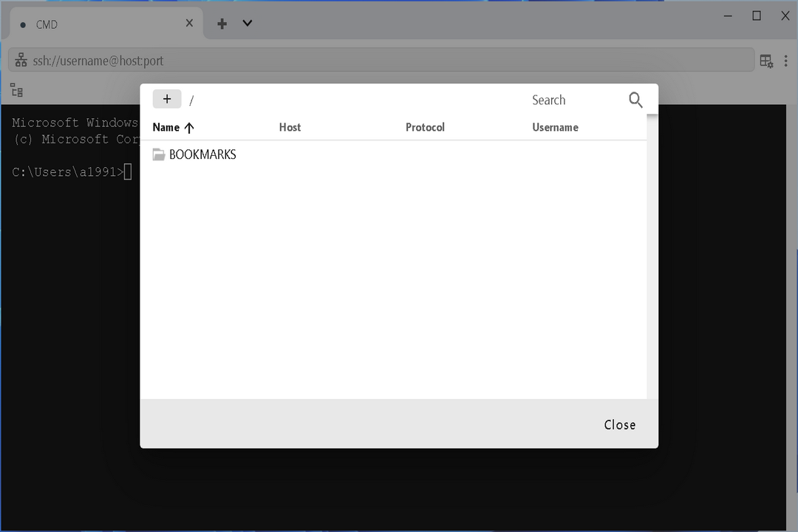Viewport: 798px width, 532px height.
Task: Click the Search input field
Action: (576, 100)
